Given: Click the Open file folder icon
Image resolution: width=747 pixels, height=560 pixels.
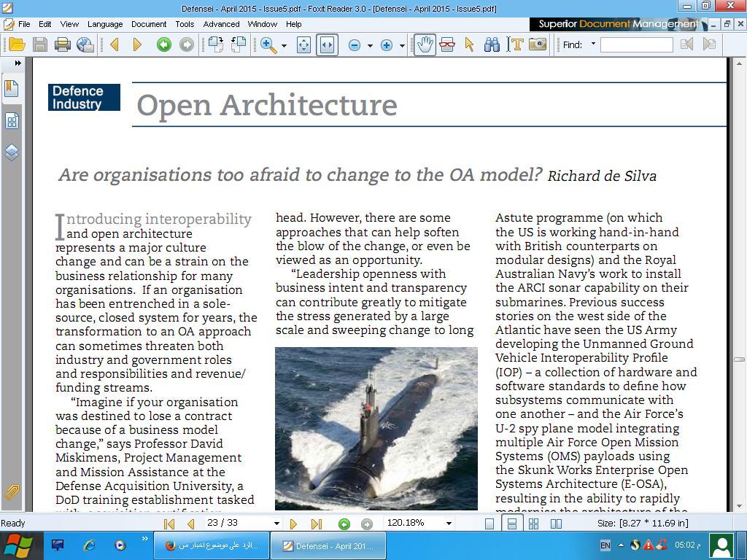Looking at the screenshot, I should click(x=17, y=44).
